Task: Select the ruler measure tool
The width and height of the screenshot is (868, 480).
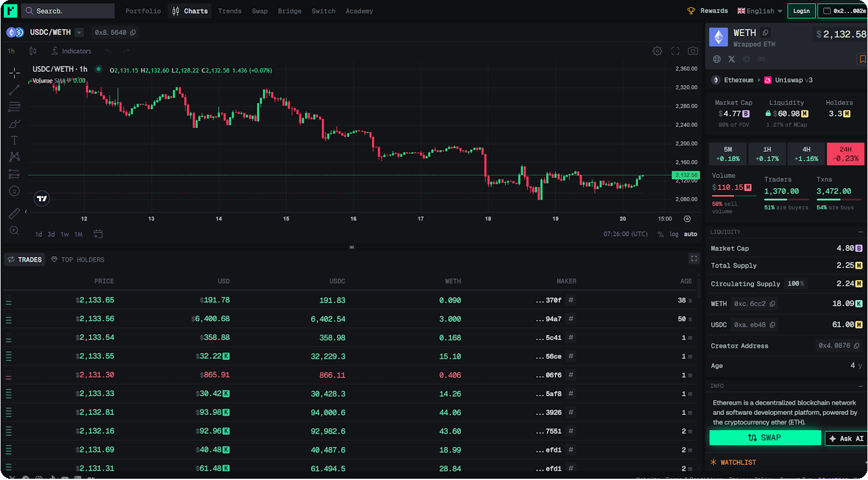Action: tap(14, 214)
